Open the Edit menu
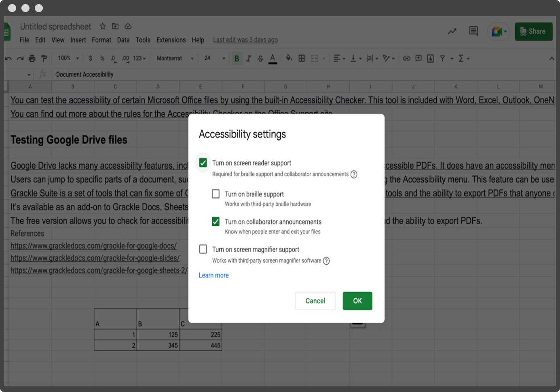 40,40
